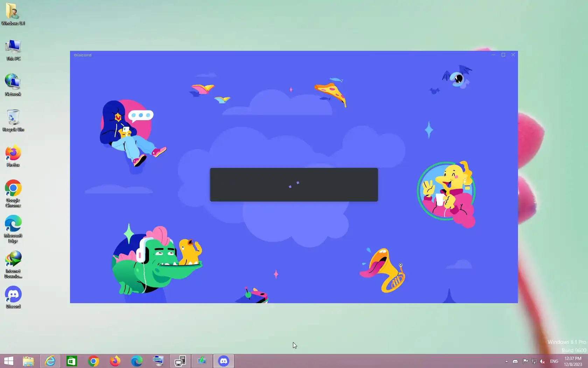Minimize the Discord window
Screen dimensions: 588x368
tap(493, 55)
